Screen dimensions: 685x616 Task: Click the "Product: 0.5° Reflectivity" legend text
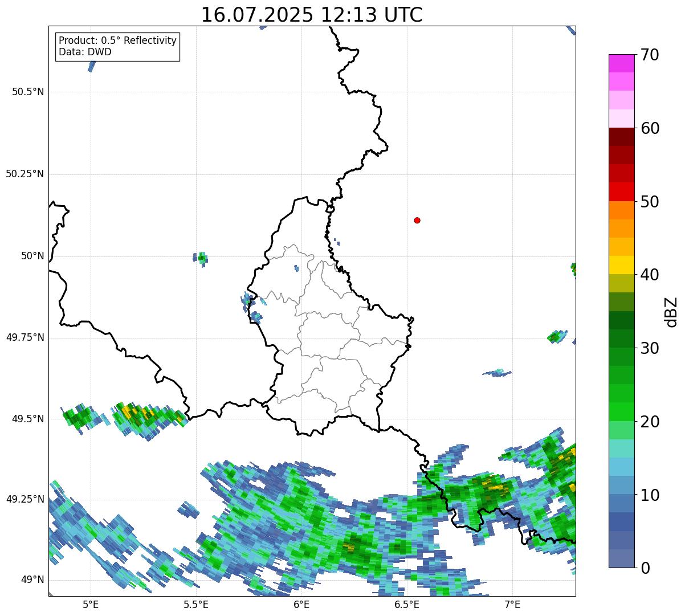pos(117,41)
